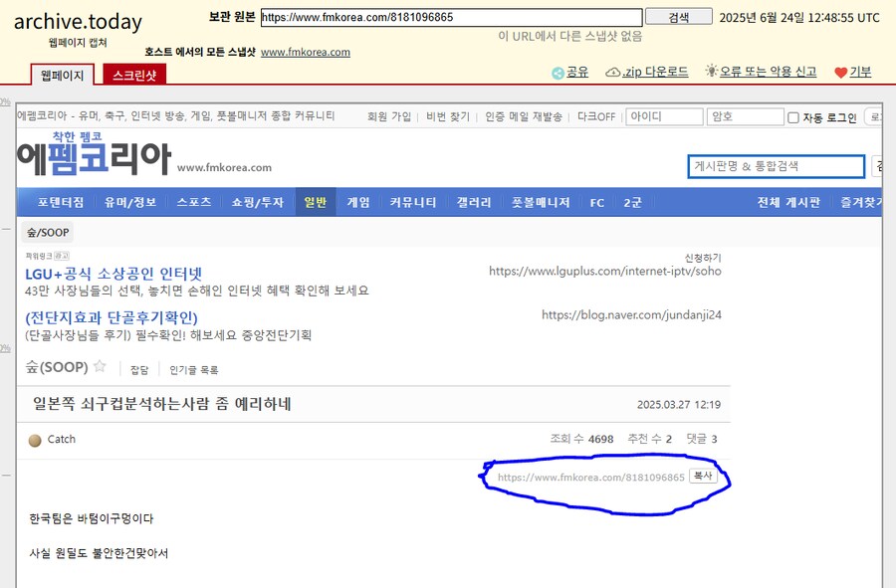Open the 커뮤니티 menu
This screenshot has width=896, height=588.
click(x=412, y=202)
